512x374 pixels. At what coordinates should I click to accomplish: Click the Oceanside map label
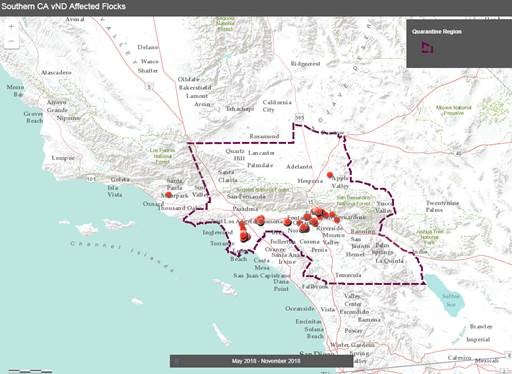pyautogui.click(x=300, y=309)
